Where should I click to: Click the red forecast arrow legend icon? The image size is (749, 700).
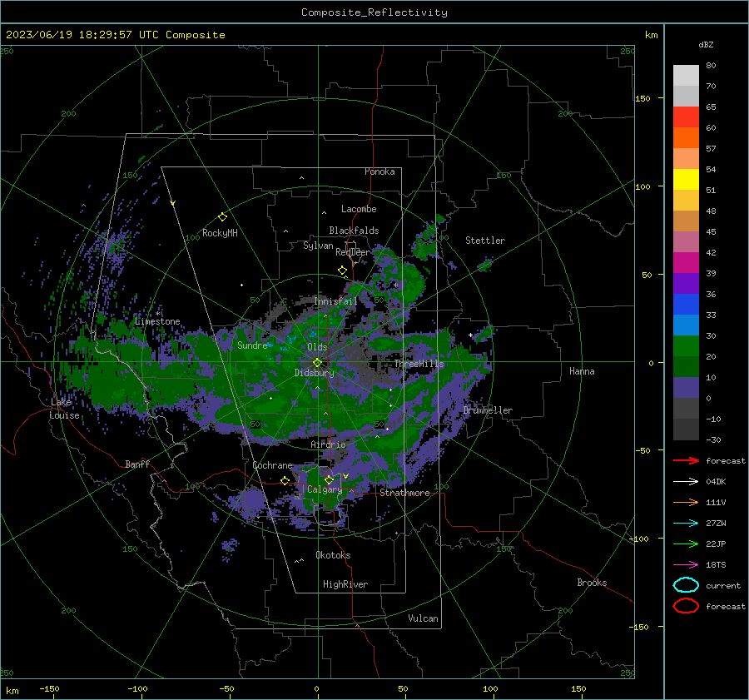click(x=686, y=460)
